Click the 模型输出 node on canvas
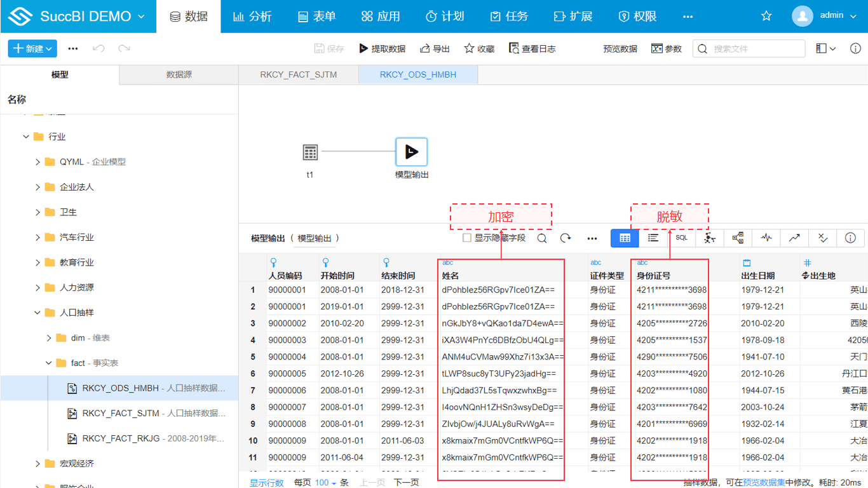This screenshot has width=868, height=488. tap(411, 152)
